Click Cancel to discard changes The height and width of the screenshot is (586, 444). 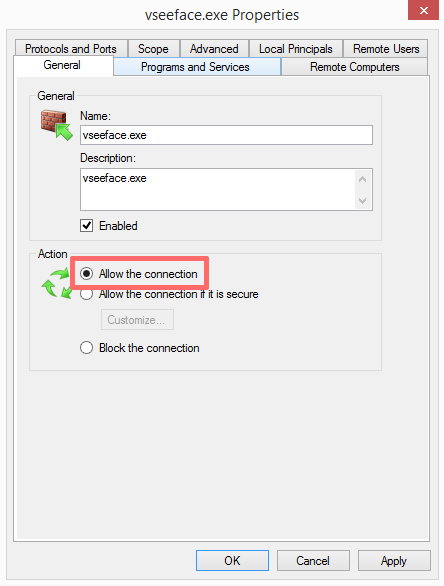coord(313,560)
